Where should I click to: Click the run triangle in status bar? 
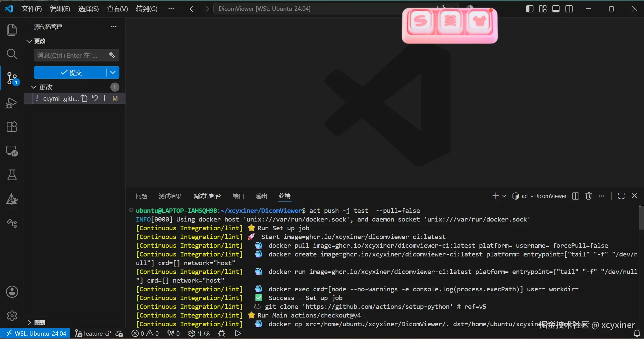click(x=238, y=334)
